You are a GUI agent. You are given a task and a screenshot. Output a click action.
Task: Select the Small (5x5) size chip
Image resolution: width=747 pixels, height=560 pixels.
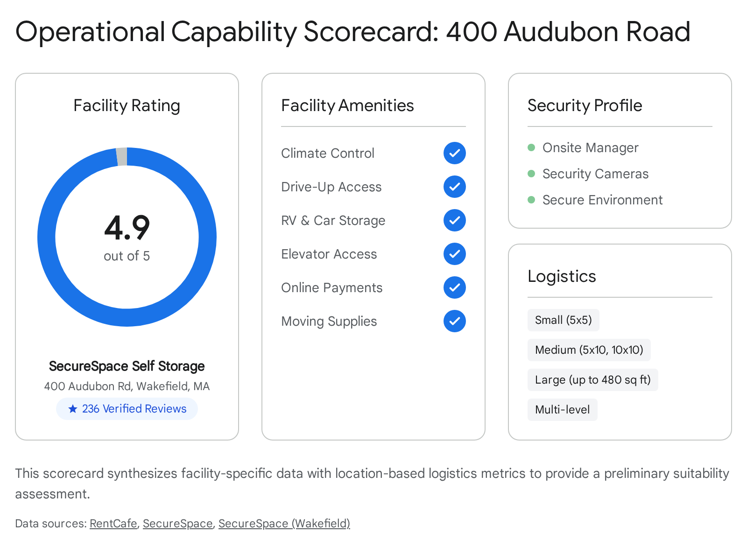click(563, 320)
